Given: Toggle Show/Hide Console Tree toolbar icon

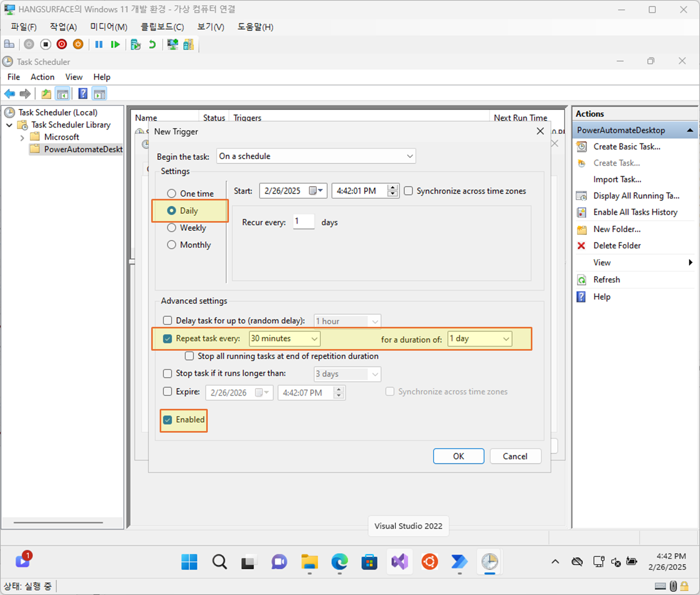Looking at the screenshot, I should click(x=62, y=94).
